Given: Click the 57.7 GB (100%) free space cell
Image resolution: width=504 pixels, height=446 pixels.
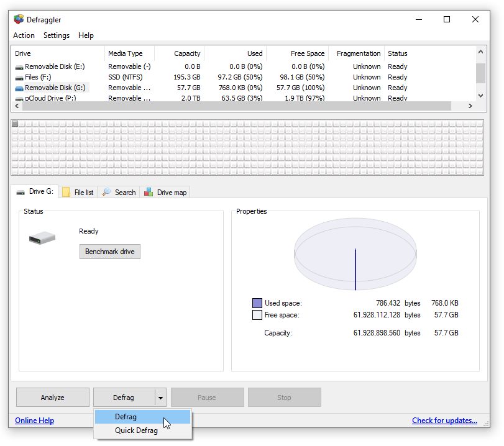Looking at the screenshot, I should point(301,88).
